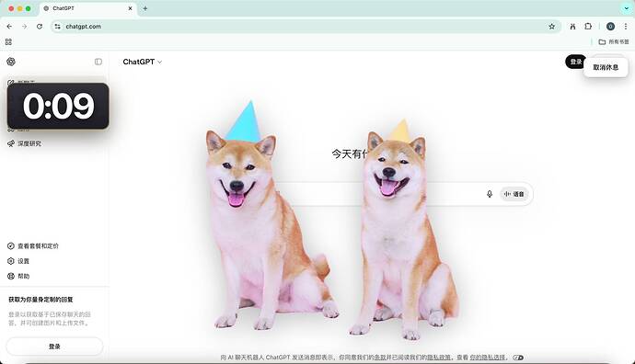Click the site info icon in address bar
This screenshot has height=364, width=635.
coord(57,27)
